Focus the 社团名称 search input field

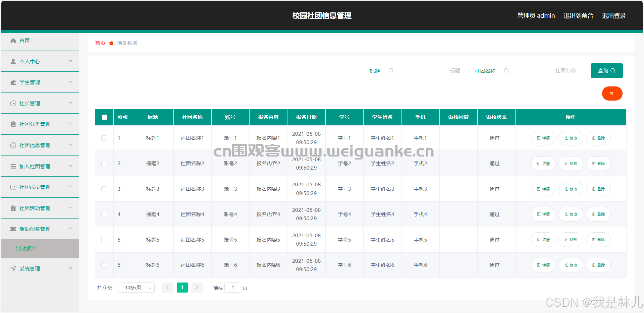click(543, 71)
